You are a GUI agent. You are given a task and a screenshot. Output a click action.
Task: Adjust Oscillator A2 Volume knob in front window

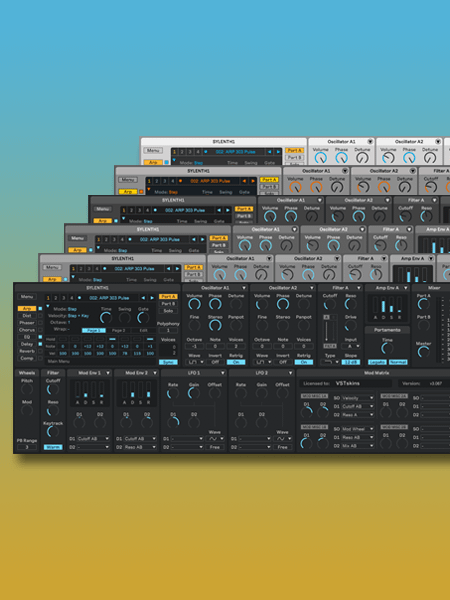(262, 304)
